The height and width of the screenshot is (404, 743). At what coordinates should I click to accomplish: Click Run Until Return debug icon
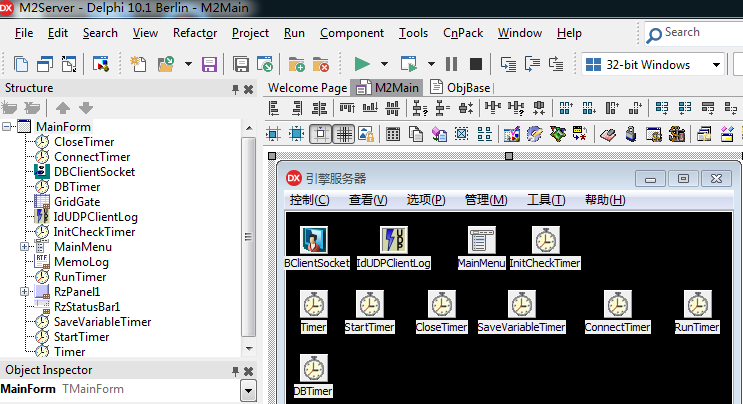point(556,64)
